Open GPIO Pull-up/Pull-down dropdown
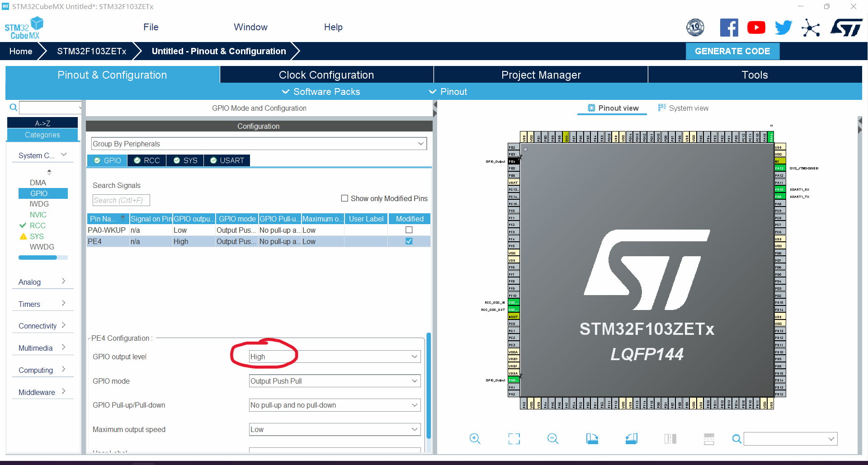Image resolution: width=868 pixels, height=465 pixels. [x=335, y=405]
